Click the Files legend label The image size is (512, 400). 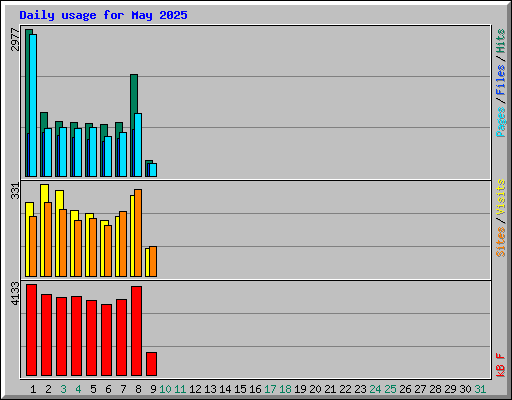tap(501, 79)
